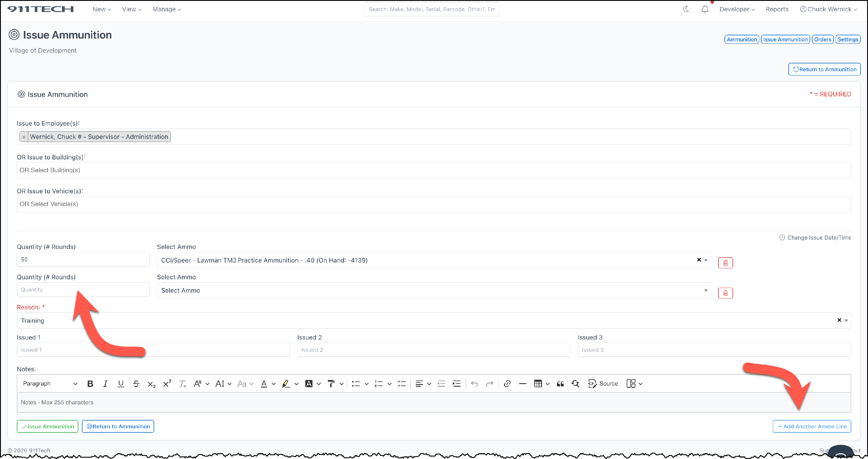
Task: Insert a block quote in Notes
Action: pyautogui.click(x=560, y=383)
